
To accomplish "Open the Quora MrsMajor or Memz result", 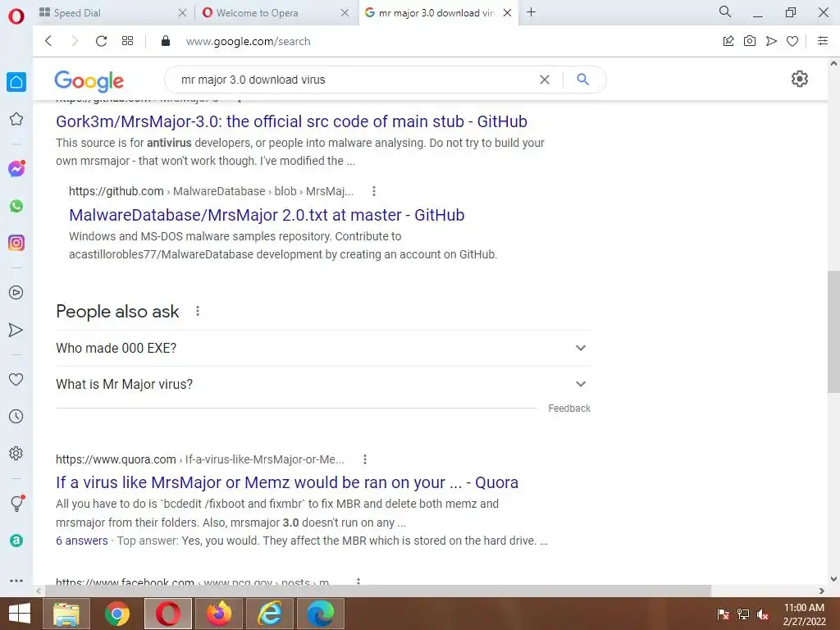I will (287, 482).
